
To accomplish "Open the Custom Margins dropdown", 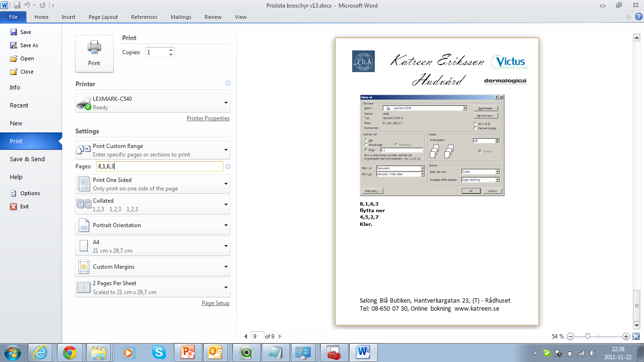I will (x=153, y=267).
